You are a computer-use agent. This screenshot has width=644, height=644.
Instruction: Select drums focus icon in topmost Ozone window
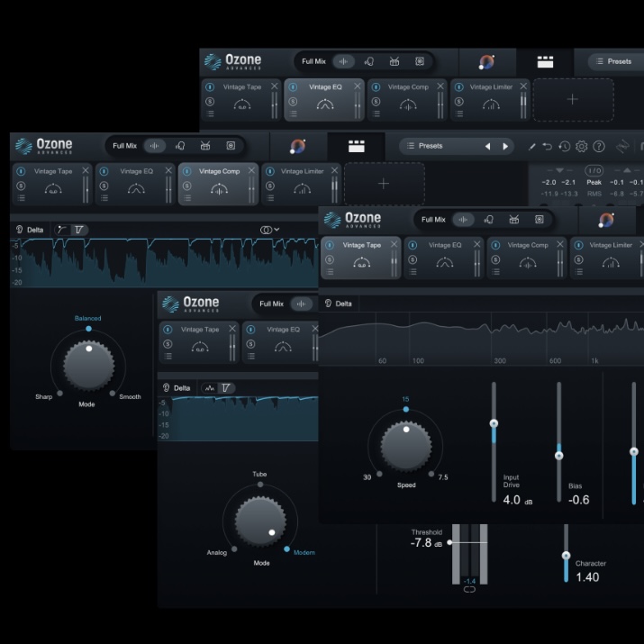click(395, 61)
